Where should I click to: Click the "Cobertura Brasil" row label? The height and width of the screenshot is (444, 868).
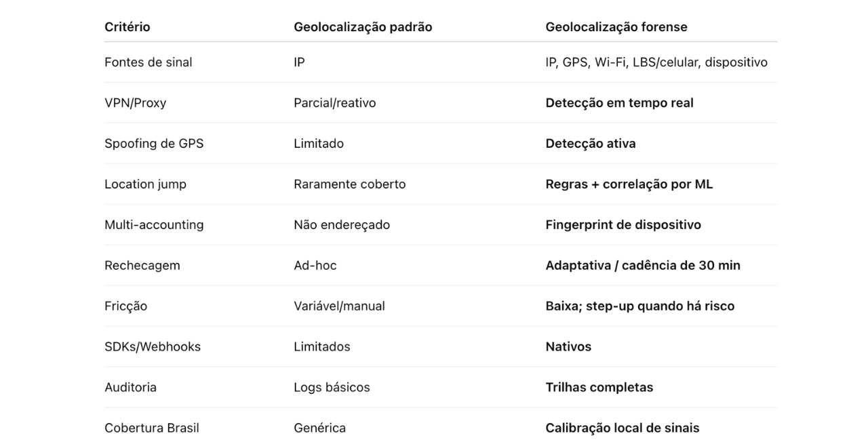tap(152, 428)
